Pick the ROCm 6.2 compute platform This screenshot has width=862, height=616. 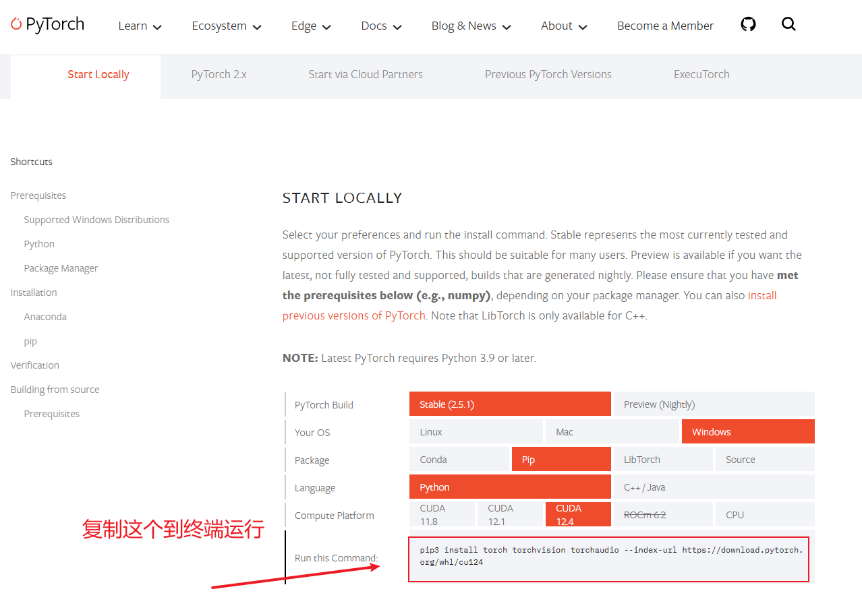pyautogui.click(x=663, y=515)
